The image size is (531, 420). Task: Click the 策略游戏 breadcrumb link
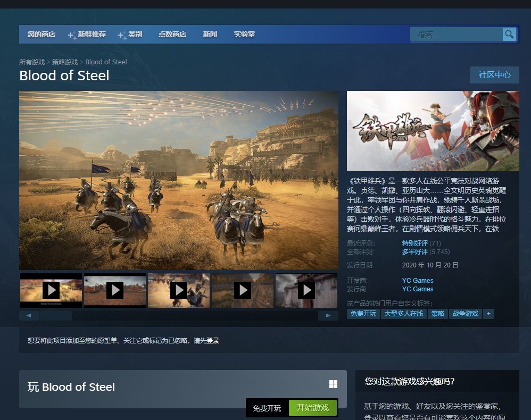pyautogui.click(x=65, y=62)
